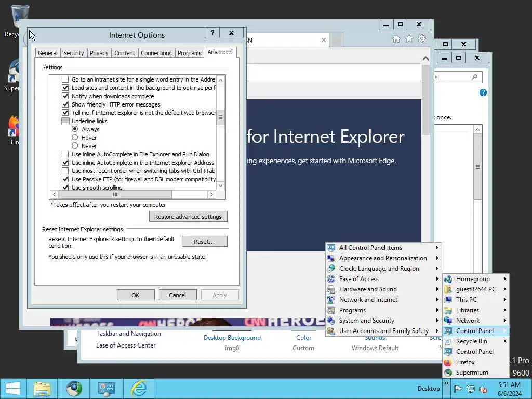Uncheck Notify when downloads complete

click(65, 96)
